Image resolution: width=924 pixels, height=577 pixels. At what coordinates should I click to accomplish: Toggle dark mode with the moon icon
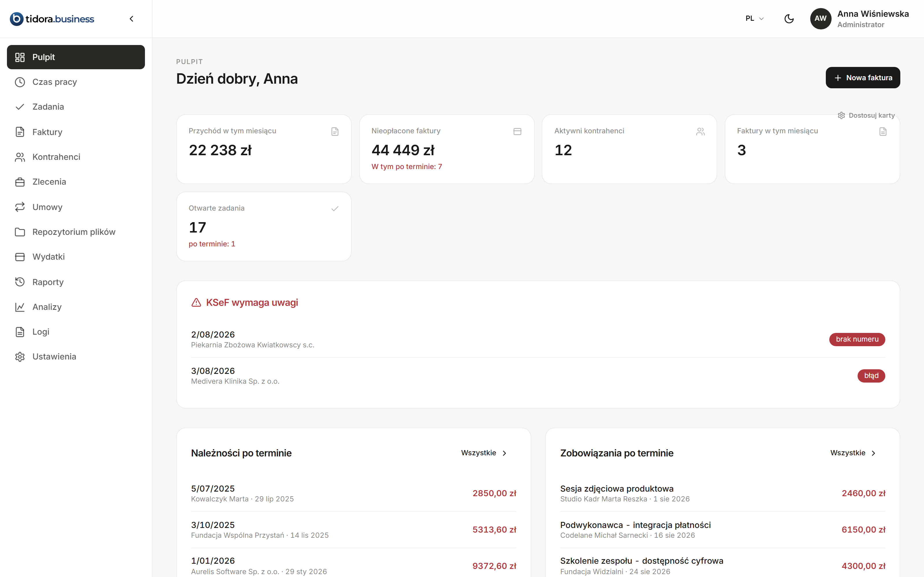(789, 18)
